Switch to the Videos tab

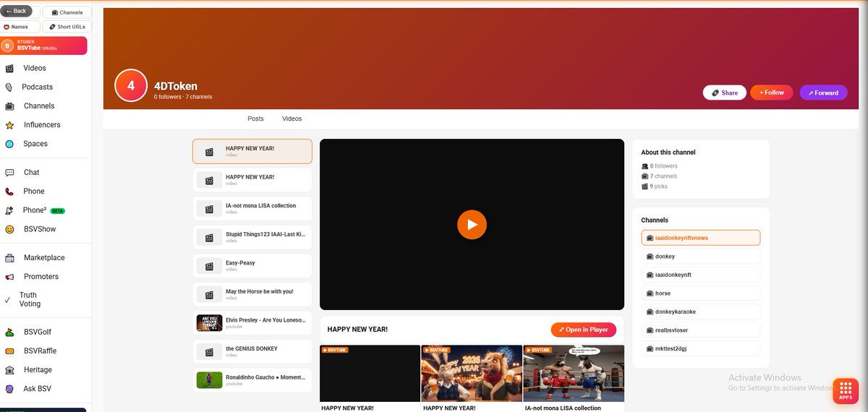coord(292,119)
